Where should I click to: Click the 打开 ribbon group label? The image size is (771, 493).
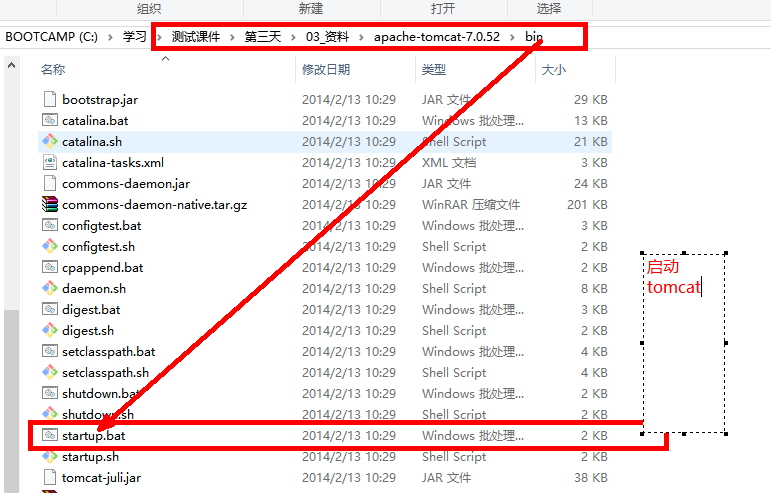point(443,8)
